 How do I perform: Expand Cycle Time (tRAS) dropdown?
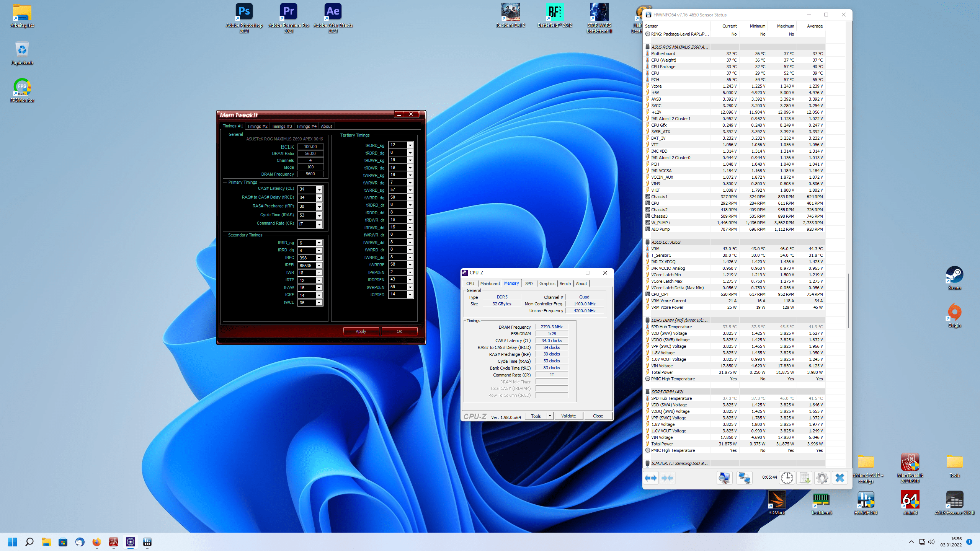pos(319,215)
